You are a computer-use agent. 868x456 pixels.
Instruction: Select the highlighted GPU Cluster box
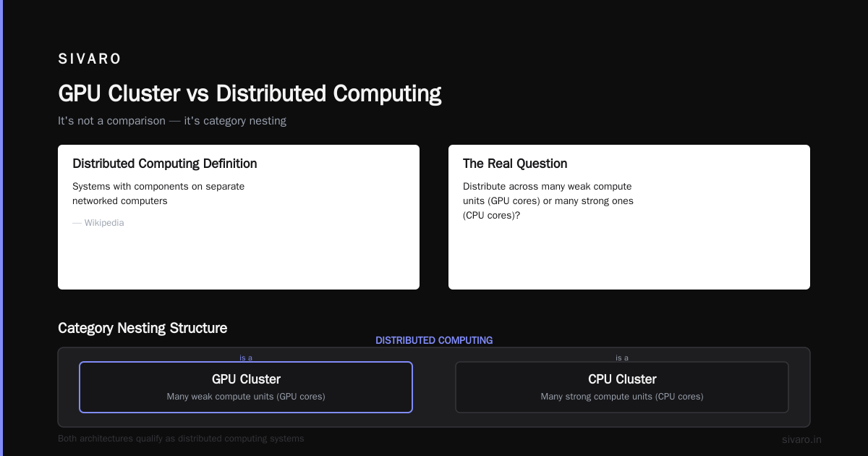click(x=246, y=387)
